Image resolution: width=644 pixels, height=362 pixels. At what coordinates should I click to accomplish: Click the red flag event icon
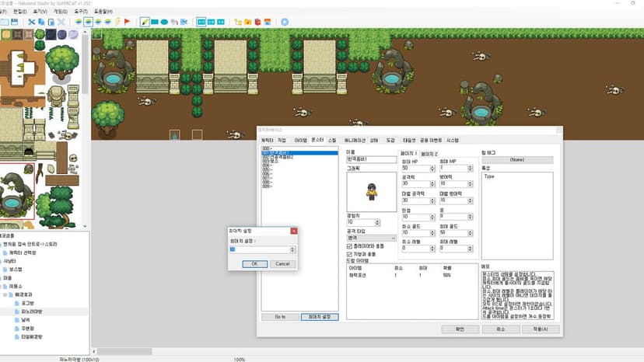tap(127, 22)
